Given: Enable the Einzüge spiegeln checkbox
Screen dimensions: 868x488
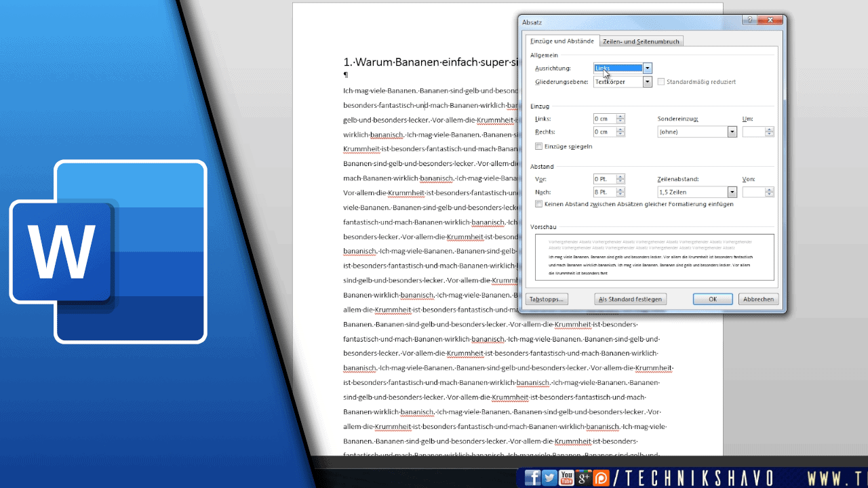Looking at the screenshot, I should (539, 146).
